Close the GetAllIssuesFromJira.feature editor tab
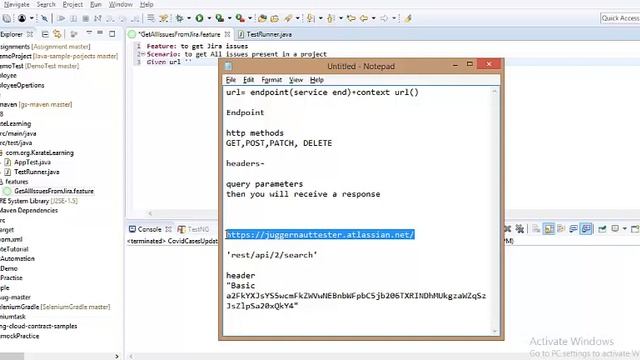 pyautogui.click(x=227, y=34)
